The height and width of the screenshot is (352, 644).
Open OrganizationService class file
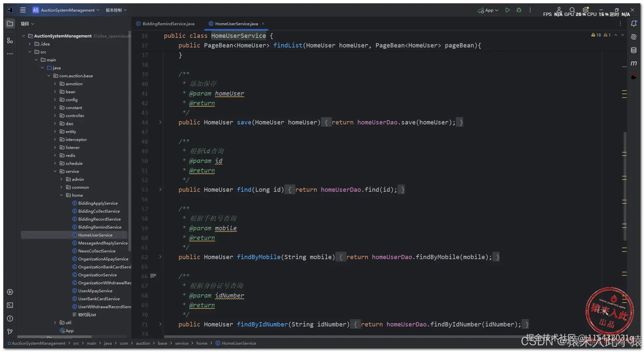point(95,275)
